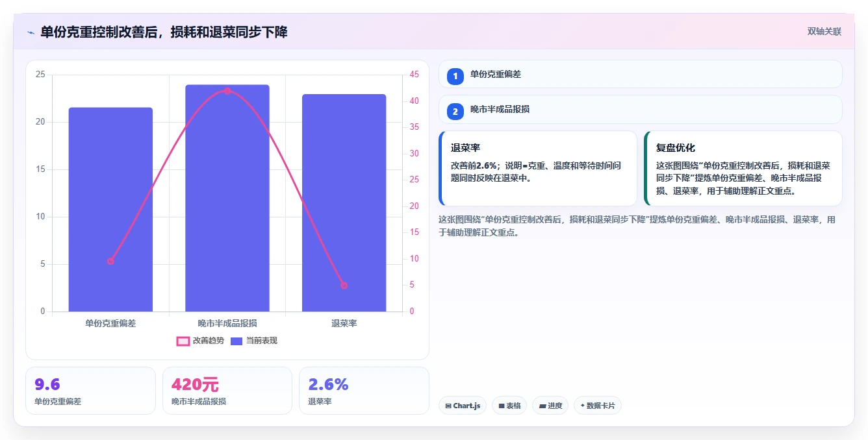Click the left axis value 25
The height and width of the screenshot is (440, 868).
(40, 75)
